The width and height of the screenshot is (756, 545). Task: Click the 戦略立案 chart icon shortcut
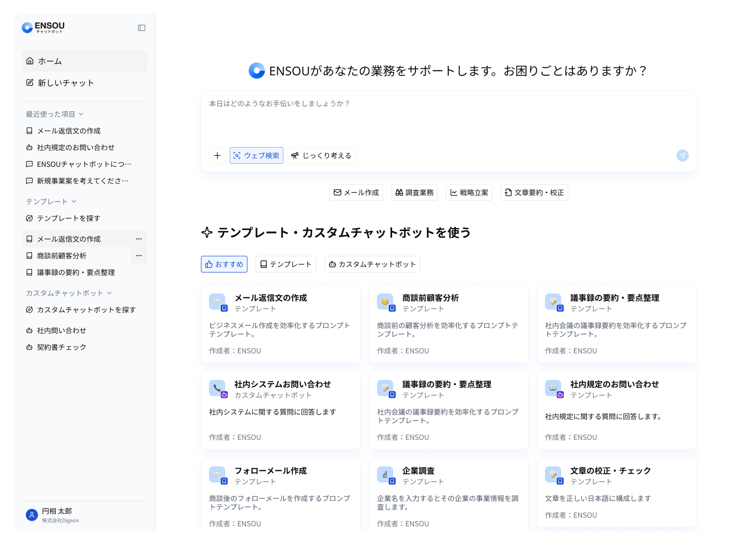pos(453,192)
